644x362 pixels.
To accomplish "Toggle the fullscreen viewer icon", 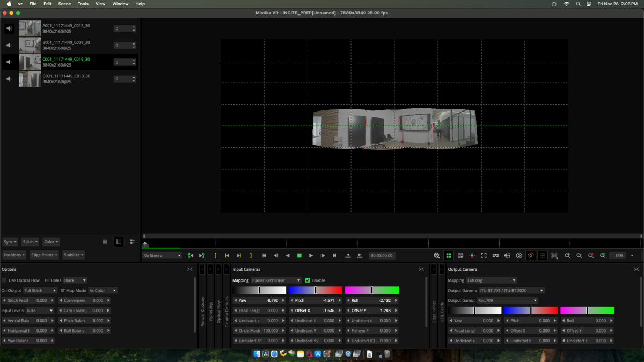I will point(484,256).
